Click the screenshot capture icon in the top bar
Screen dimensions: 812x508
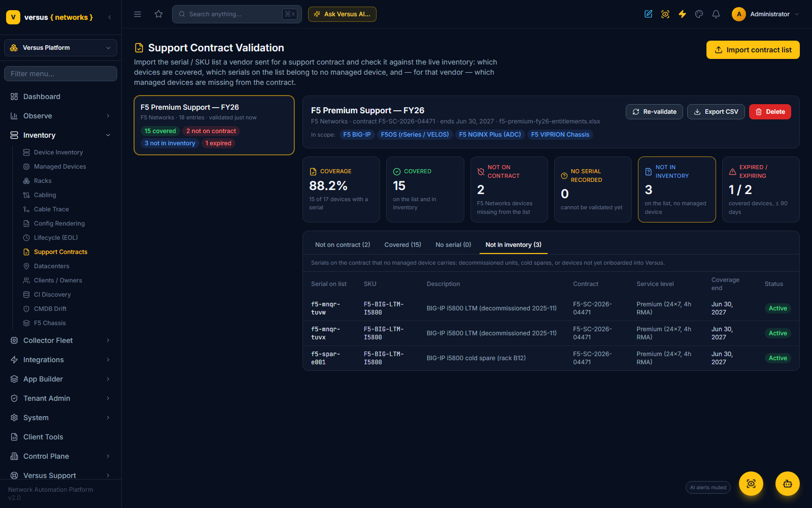pos(665,14)
